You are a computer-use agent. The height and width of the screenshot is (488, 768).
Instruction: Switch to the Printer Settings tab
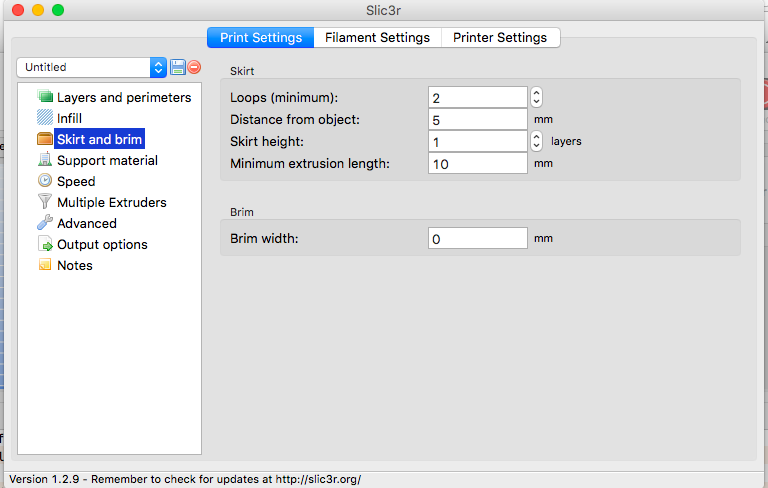click(500, 38)
